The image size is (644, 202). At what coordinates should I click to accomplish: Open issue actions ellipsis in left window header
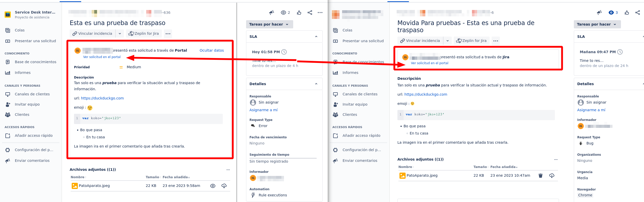click(x=320, y=13)
